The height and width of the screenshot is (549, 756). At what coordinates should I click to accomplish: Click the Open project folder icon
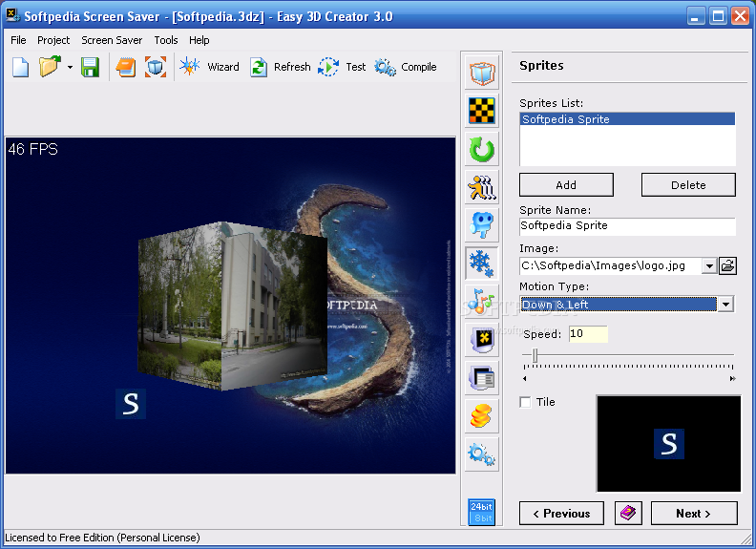[50, 67]
